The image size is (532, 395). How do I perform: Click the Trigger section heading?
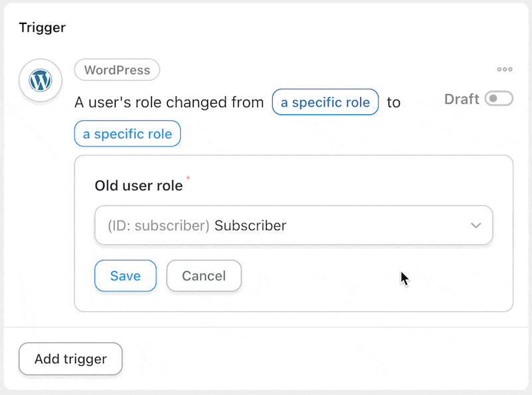coord(43,27)
